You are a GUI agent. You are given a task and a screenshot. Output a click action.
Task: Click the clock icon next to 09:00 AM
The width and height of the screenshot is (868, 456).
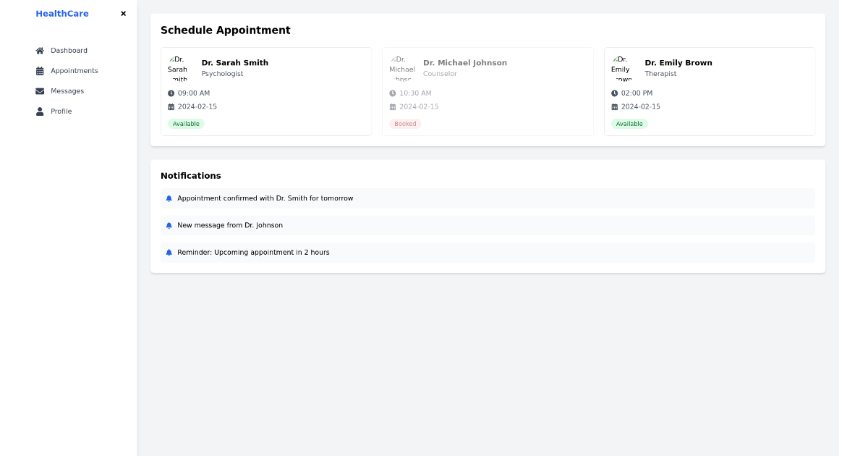click(171, 93)
